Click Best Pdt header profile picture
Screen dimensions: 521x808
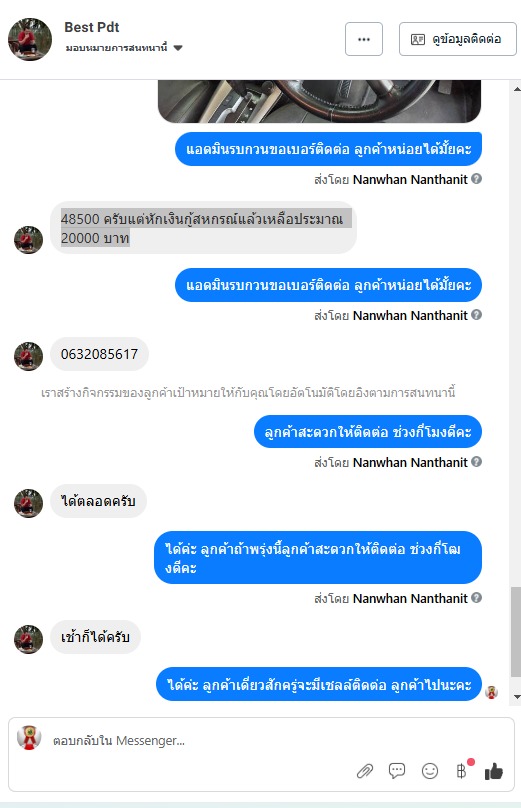[x=30, y=39]
